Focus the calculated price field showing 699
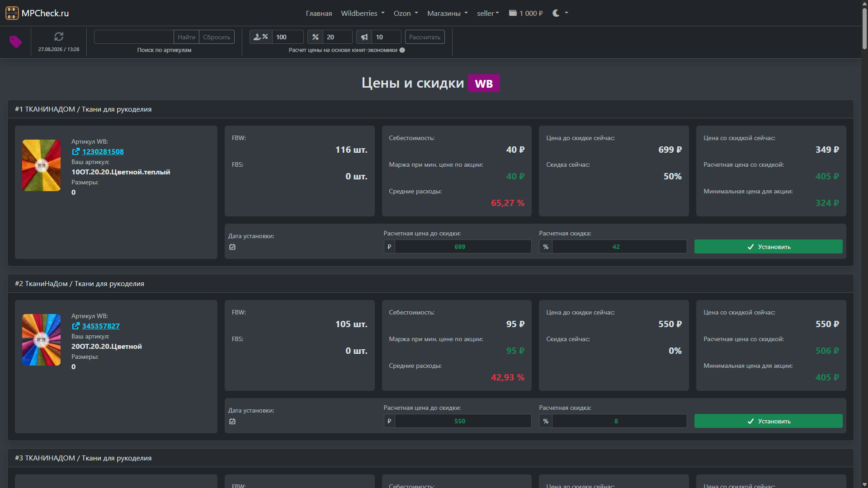Viewport: 868px width, 488px height. pos(463,247)
